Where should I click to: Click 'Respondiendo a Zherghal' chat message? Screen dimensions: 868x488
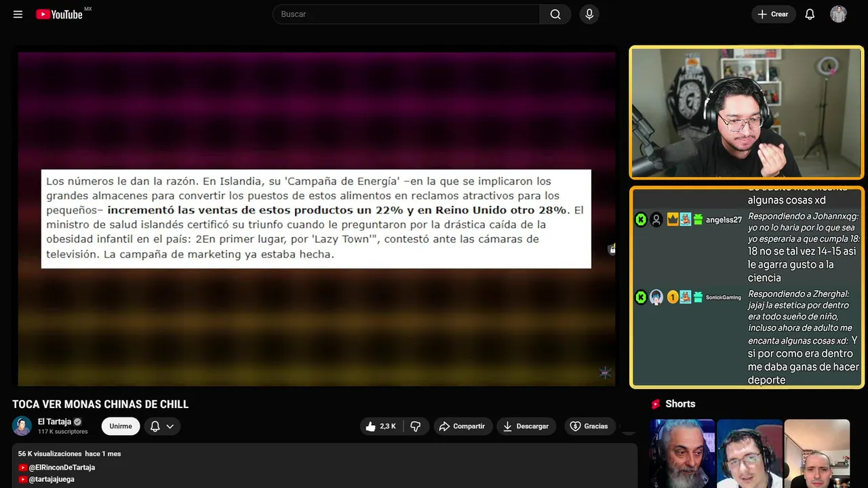(x=804, y=337)
